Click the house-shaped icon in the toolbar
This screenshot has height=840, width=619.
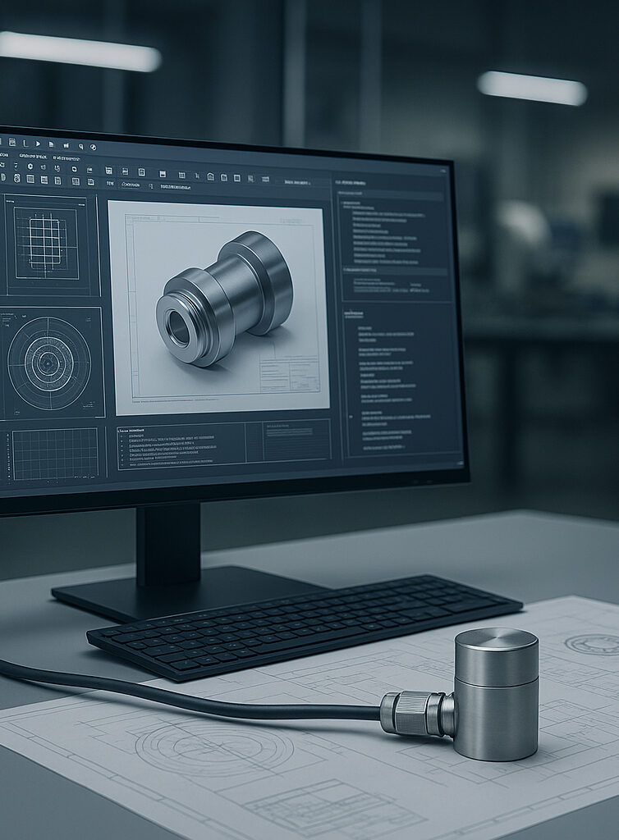[211, 177]
